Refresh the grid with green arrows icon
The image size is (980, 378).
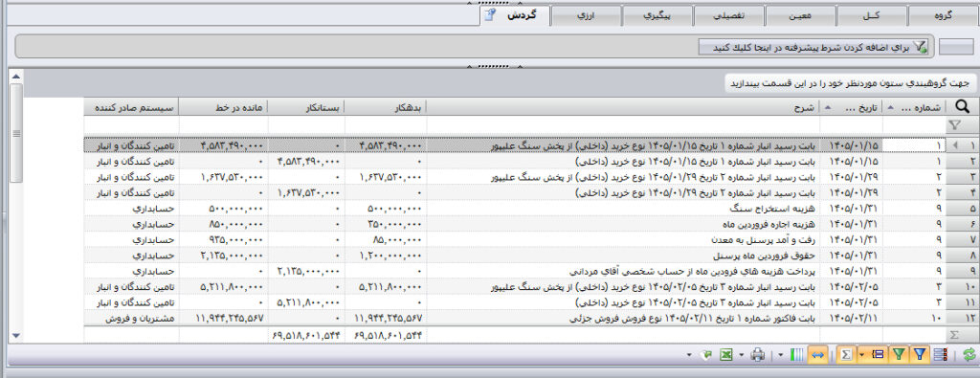(x=969, y=355)
